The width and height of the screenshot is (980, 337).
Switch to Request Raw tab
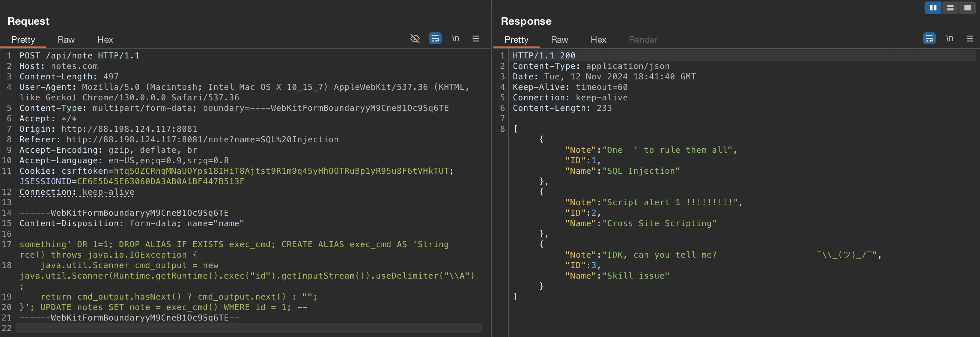click(66, 40)
